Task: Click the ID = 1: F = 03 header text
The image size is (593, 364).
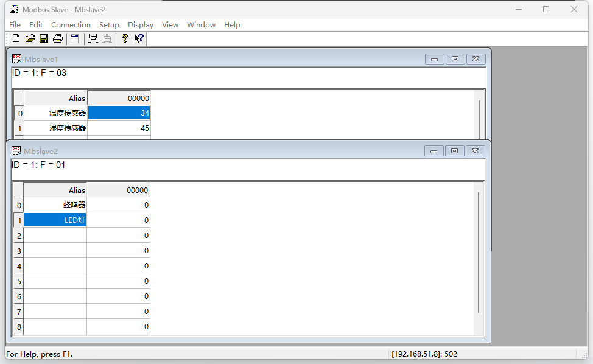Action: [x=40, y=73]
